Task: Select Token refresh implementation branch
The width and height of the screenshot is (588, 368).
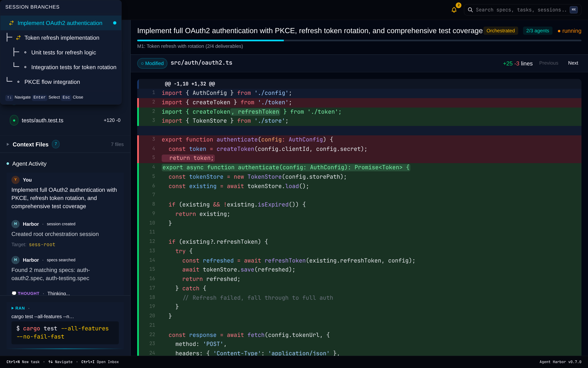Action: click(x=61, y=38)
